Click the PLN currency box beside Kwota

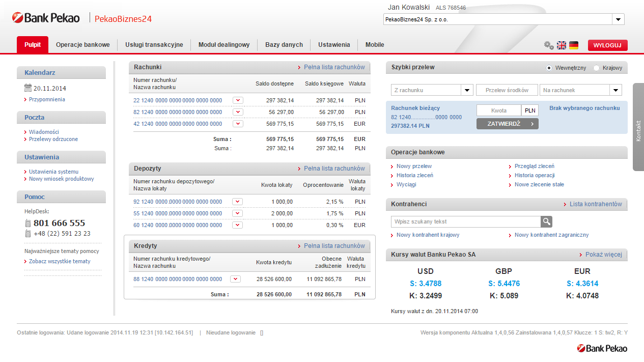530,110
